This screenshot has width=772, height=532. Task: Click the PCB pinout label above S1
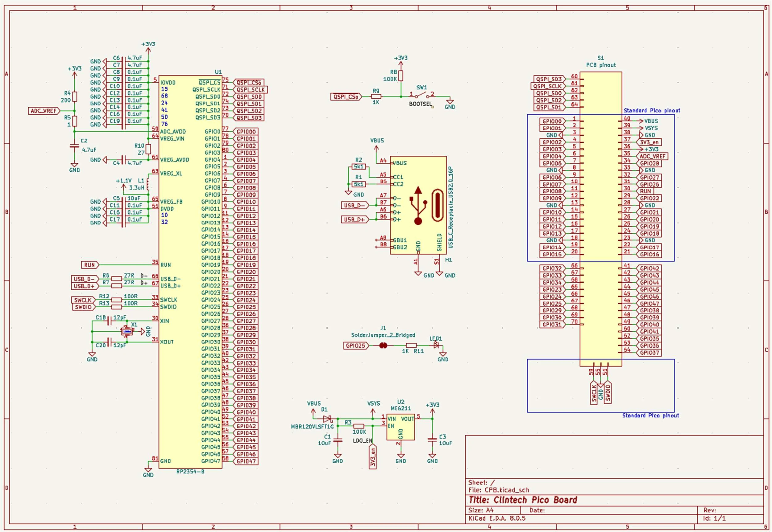(601, 65)
